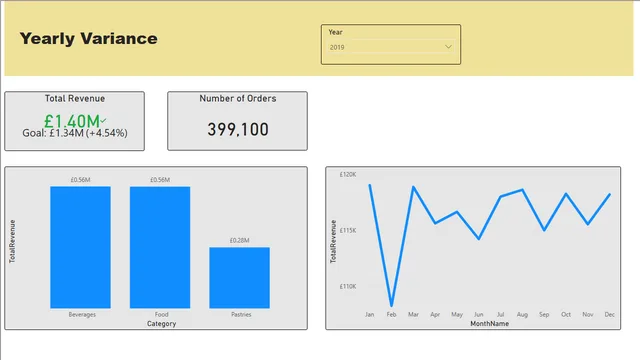
Task: Click the green checkmark next to £1.40M
Action: click(104, 120)
